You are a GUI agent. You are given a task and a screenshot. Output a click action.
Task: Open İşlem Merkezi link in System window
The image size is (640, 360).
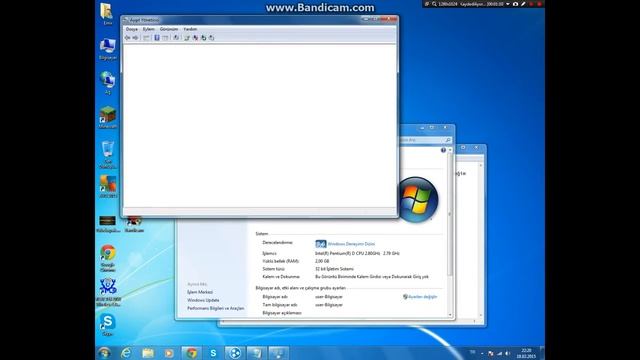[x=200, y=292]
